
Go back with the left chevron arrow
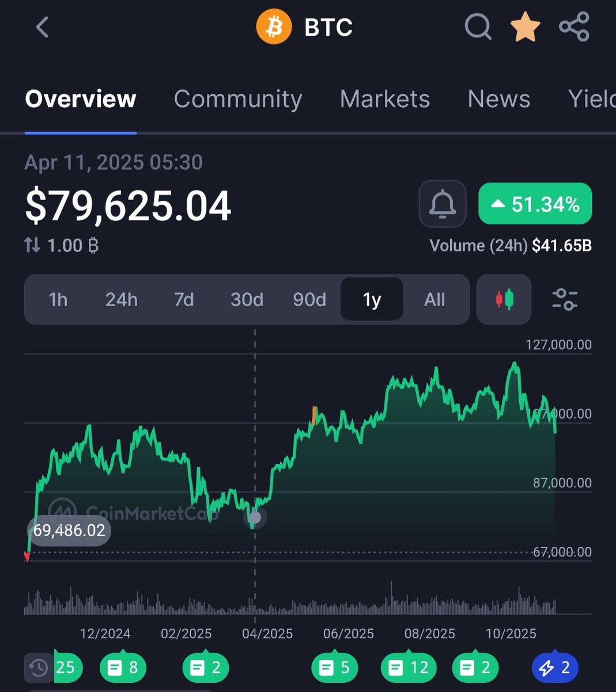[42, 27]
